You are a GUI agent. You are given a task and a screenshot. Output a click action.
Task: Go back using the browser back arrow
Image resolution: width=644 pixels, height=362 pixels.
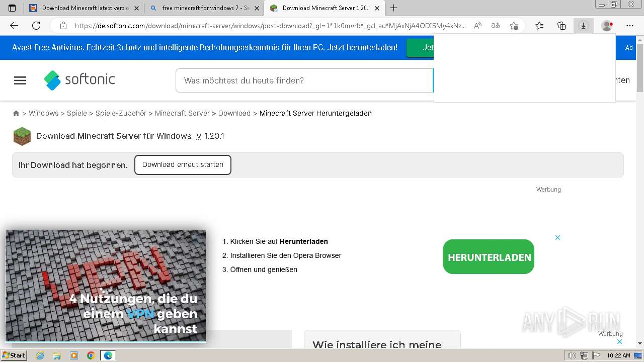pyautogui.click(x=14, y=26)
